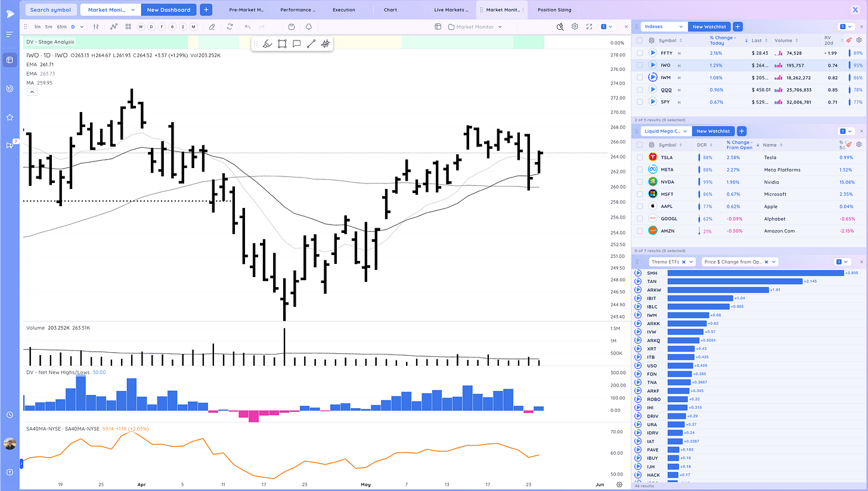This screenshot has width=868, height=491.
Task: Click the chart search magnifier icon
Action: click(560, 27)
